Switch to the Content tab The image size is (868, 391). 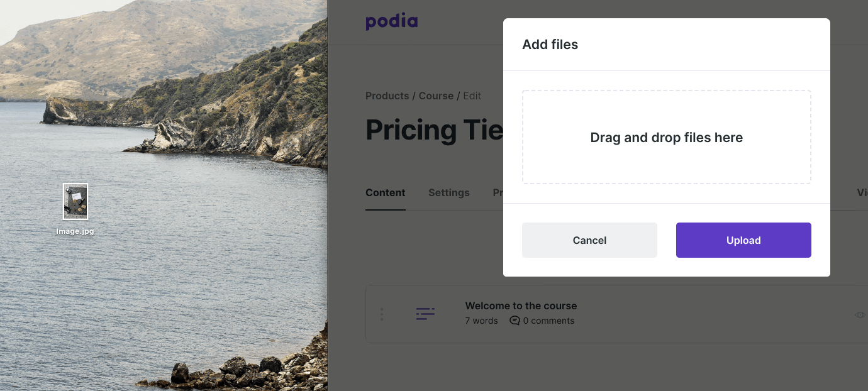(x=386, y=192)
